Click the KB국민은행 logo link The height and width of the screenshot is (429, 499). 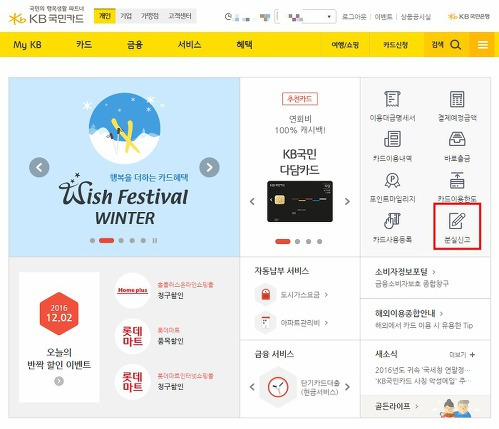pyautogui.click(x=469, y=16)
